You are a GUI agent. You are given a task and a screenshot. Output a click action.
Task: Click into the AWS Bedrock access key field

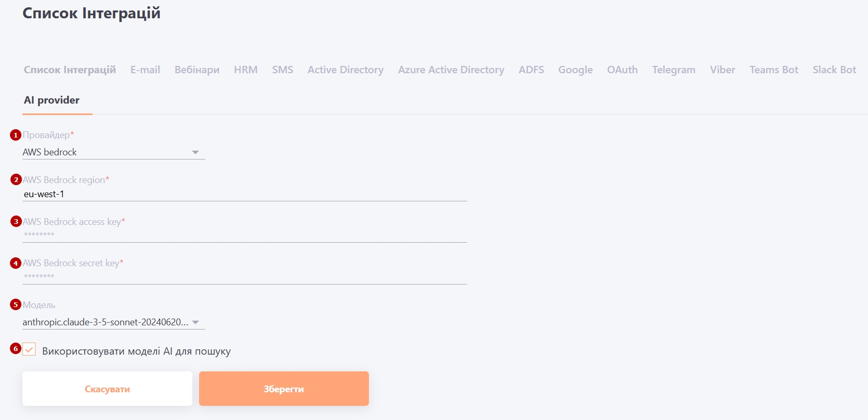click(245, 235)
